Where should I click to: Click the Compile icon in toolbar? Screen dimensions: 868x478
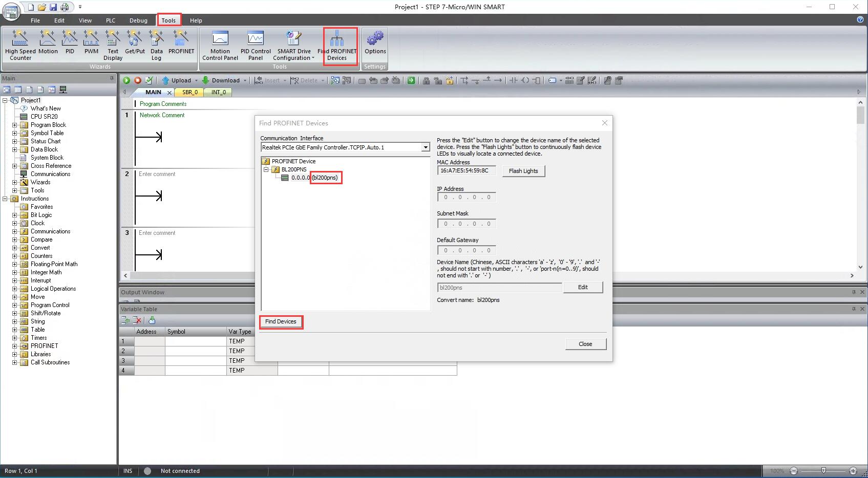pyautogui.click(x=149, y=80)
